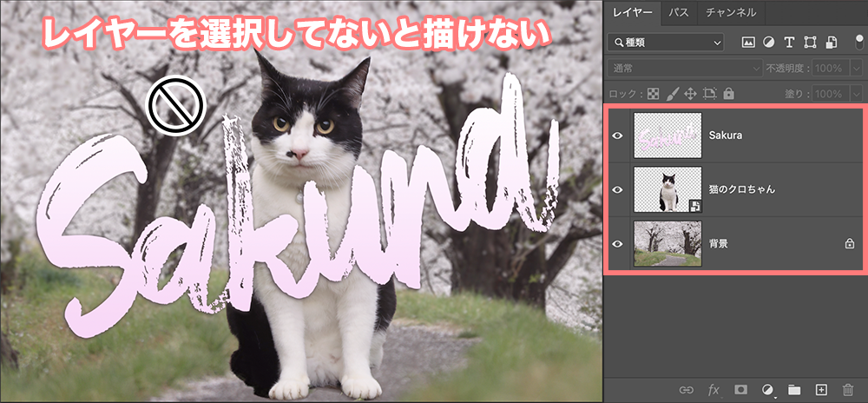868x403 pixels.
Task: Delete layer trash icon
Action: (x=847, y=390)
